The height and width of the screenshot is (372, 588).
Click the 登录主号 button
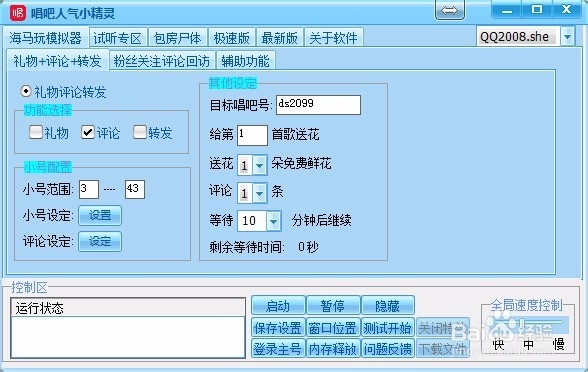tap(278, 349)
